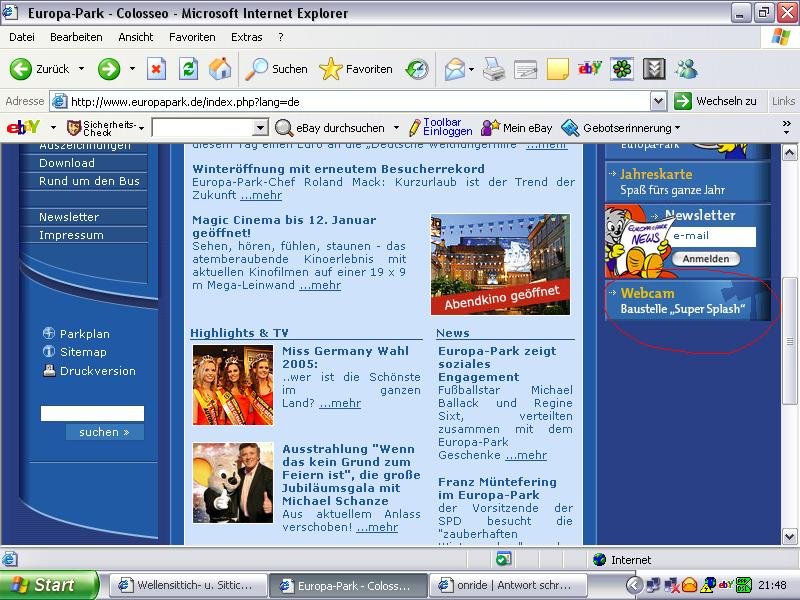800x600 pixels.
Task: Expand the address bar URL dropdown
Action: click(x=658, y=101)
